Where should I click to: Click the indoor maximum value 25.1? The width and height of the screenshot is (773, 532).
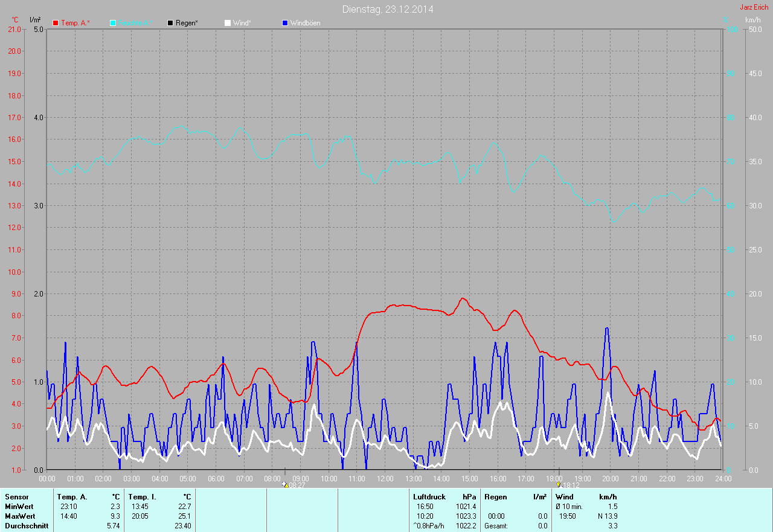[185, 516]
